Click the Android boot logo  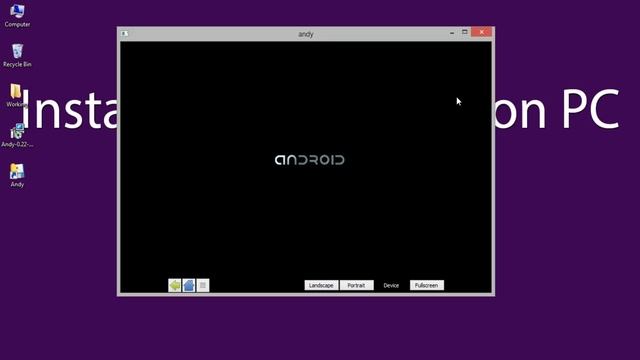309,160
